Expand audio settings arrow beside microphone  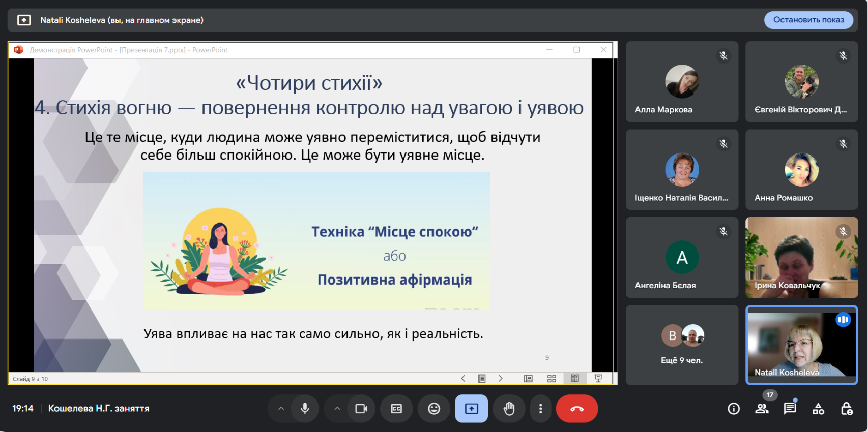click(x=281, y=409)
